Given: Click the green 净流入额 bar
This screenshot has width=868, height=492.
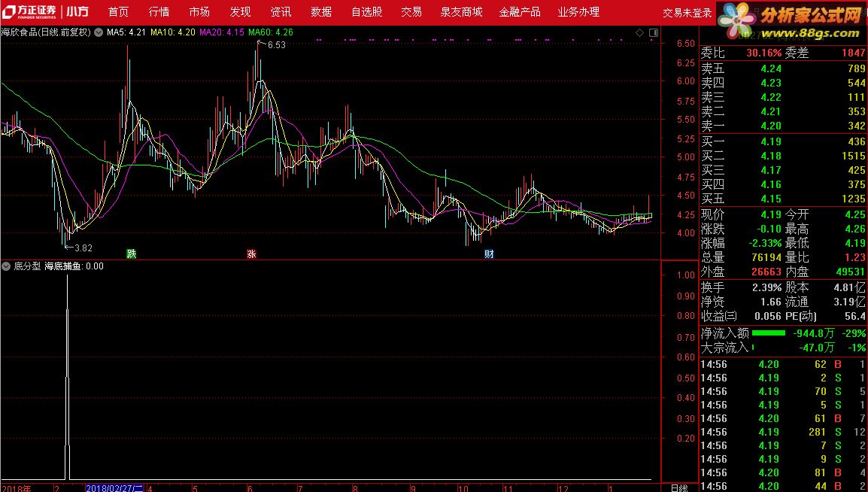Looking at the screenshot, I should (x=769, y=333).
